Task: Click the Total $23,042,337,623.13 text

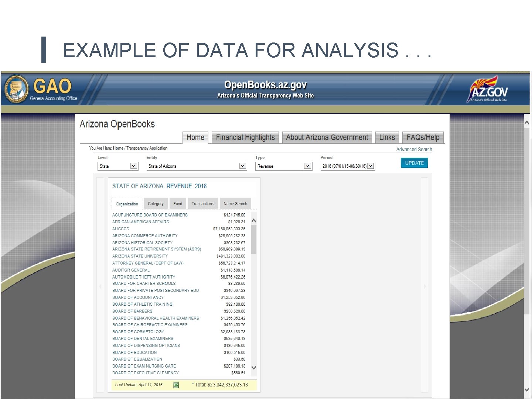Action: pos(220,385)
